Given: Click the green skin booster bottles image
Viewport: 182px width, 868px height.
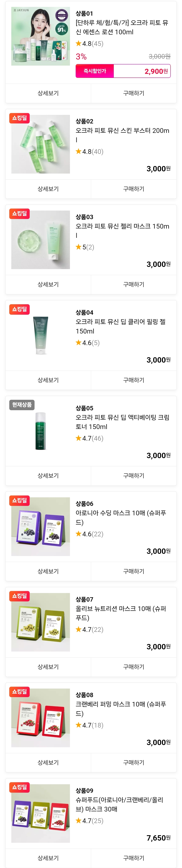Looking at the screenshot, I should (40, 144).
